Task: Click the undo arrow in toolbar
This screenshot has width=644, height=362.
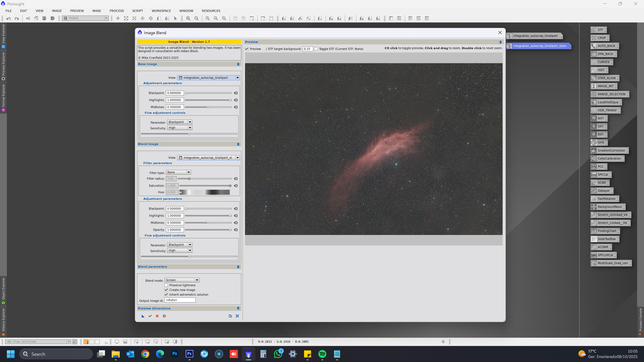Action: 9,18
